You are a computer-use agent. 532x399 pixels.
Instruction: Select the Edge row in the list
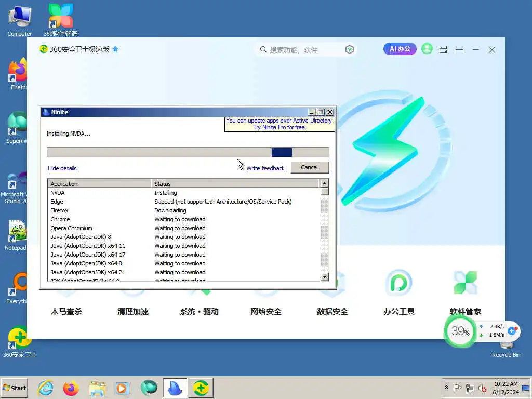tap(183, 202)
